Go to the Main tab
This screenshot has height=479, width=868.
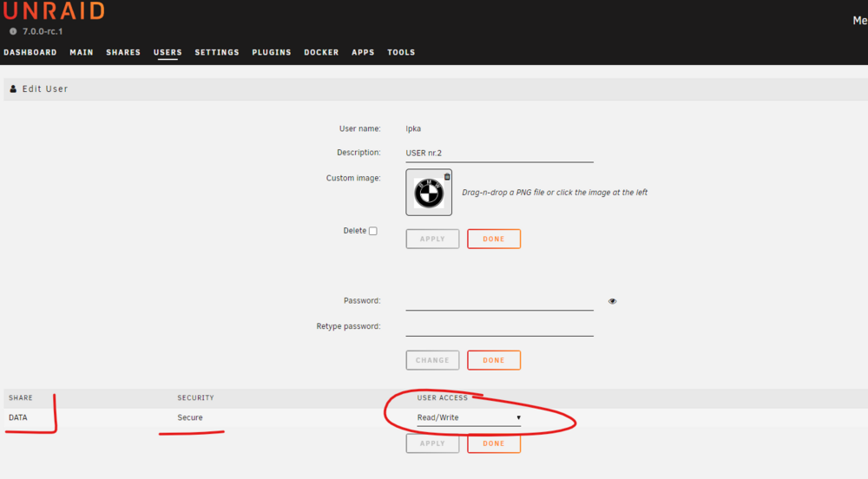[x=82, y=52]
